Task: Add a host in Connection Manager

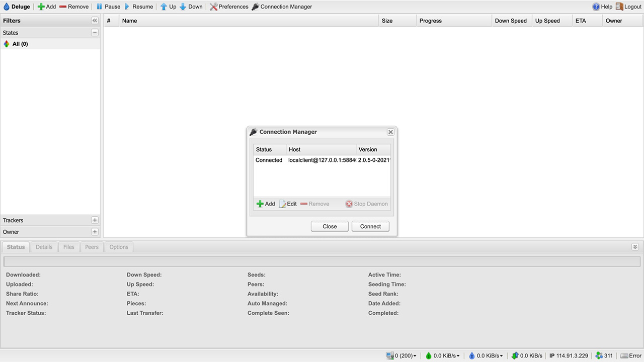Action: [266, 204]
